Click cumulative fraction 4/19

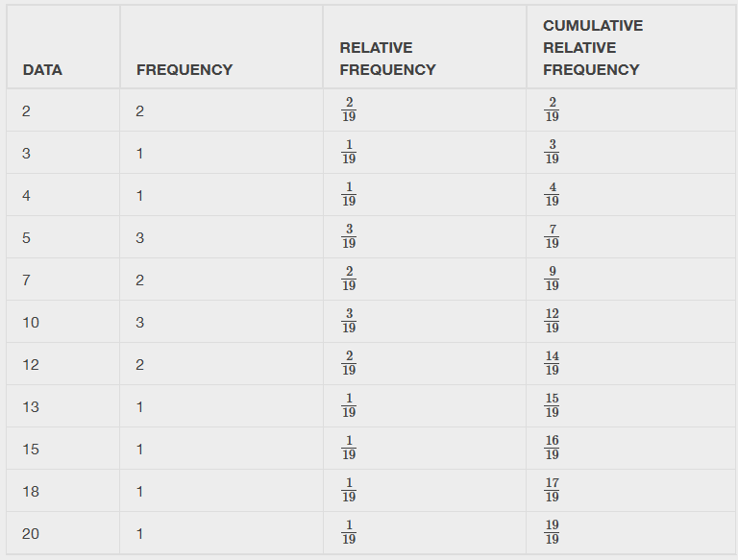552,195
